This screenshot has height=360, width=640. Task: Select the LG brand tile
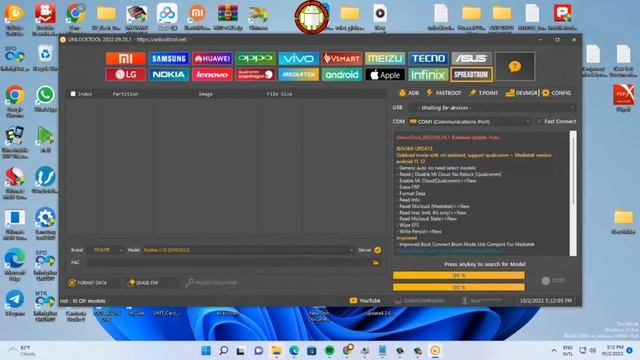click(125, 74)
